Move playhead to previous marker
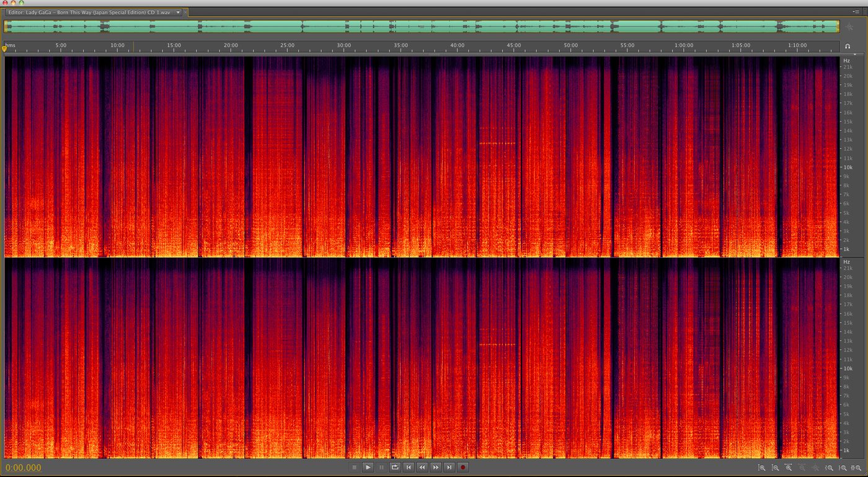 (409, 467)
